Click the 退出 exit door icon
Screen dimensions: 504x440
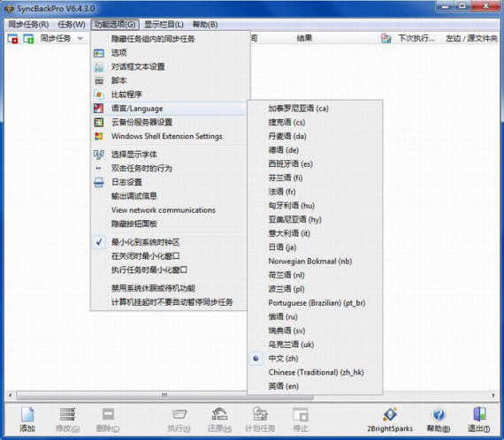(x=479, y=414)
